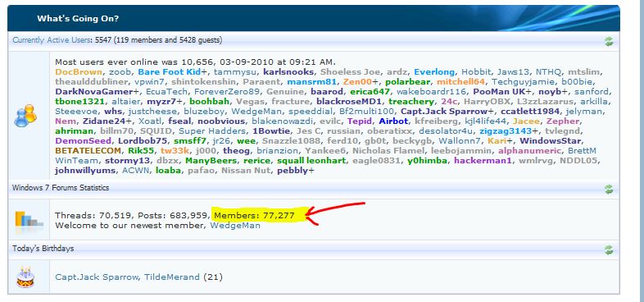This screenshot has width=644, height=302.
Task: Click the forum statistics bar chart icon
Action: (29, 218)
